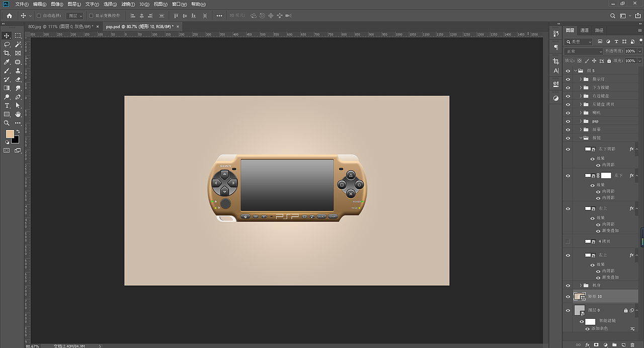This screenshot has height=348, width=644.
Task: Align left edges in options bar
Action: point(133,16)
